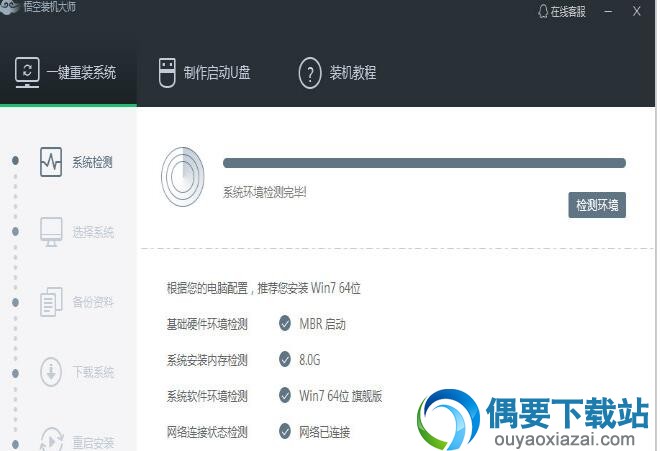Open the 一键重装系统 tab
Image resolution: width=660 pixels, height=451 pixels.
68,72
